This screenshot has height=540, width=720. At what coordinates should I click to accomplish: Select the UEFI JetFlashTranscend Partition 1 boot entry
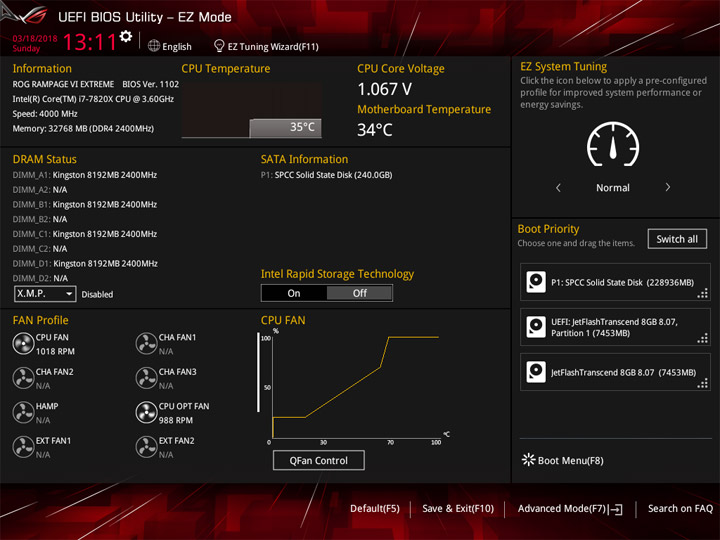click(x=615, y=327)
